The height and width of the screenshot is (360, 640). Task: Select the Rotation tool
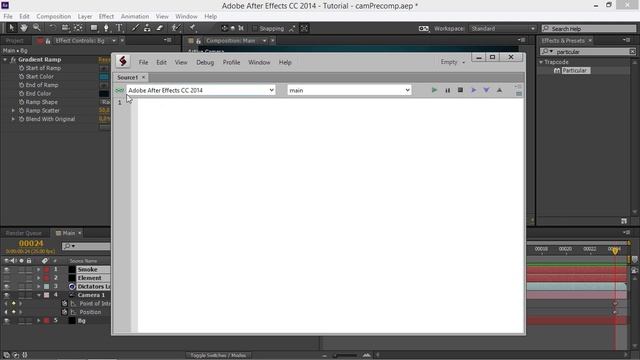point(52,28)
